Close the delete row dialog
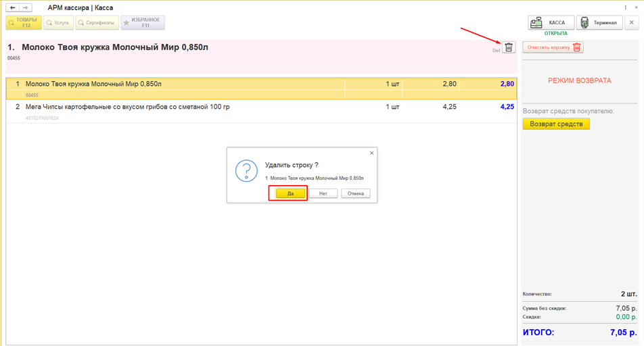The image size is (644, 346). tap(371, 153)
